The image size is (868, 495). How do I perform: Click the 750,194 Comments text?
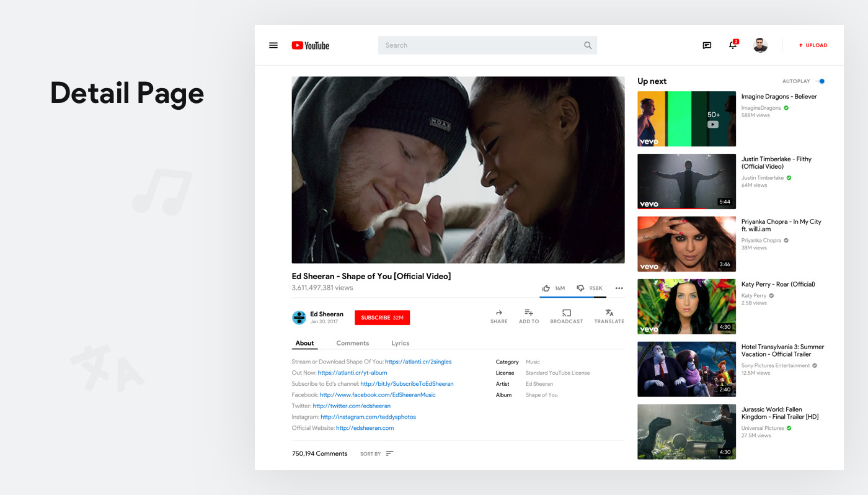[x=319, y=453]
